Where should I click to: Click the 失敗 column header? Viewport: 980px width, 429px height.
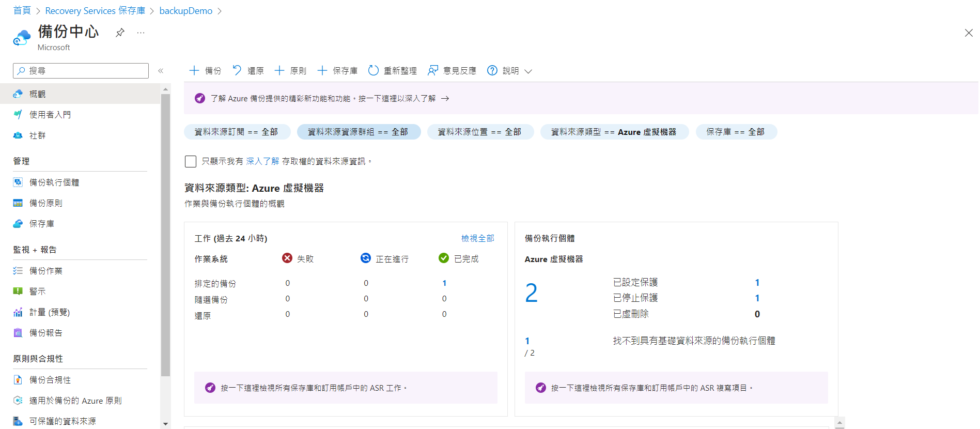point(298,258)
